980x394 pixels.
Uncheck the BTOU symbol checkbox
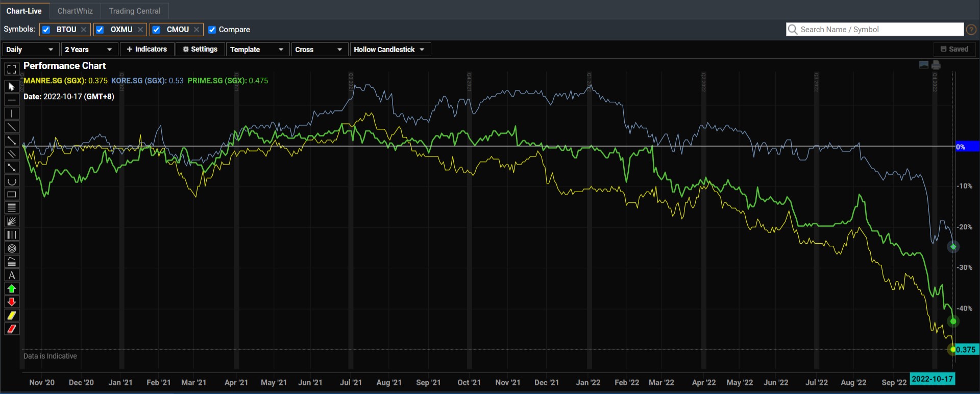(46, 30)
